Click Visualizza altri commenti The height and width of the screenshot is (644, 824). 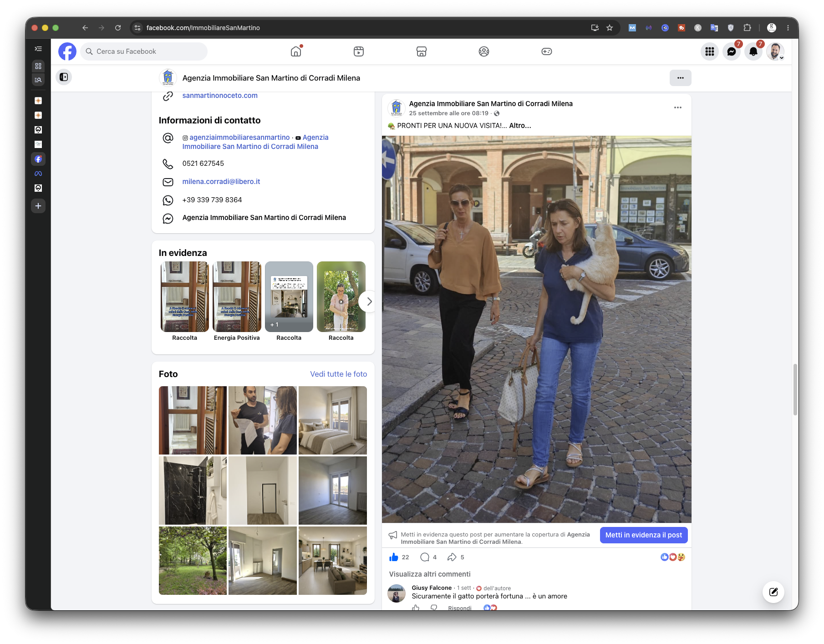(x=430, y=574)
